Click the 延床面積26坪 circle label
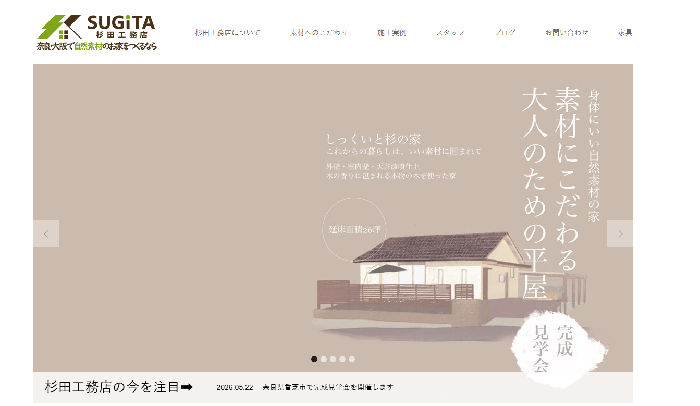 tap(354, 230)
